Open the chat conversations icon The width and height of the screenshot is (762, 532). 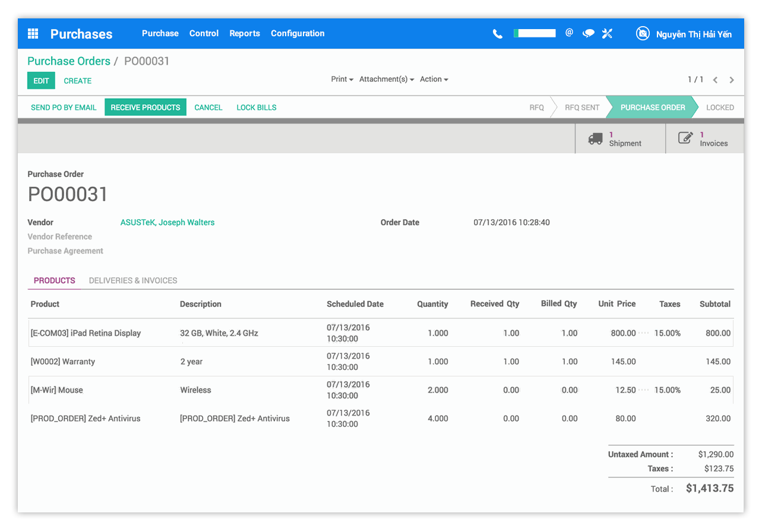click(x=588, y=34)
